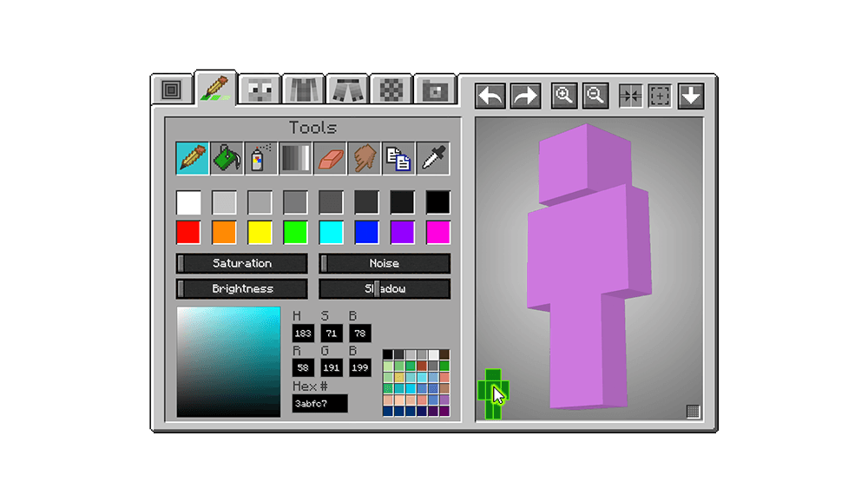Click inside the cyan color gradient picker
Image resolution: width=868 pixels, height=489 pixels.
pos(228,361)
